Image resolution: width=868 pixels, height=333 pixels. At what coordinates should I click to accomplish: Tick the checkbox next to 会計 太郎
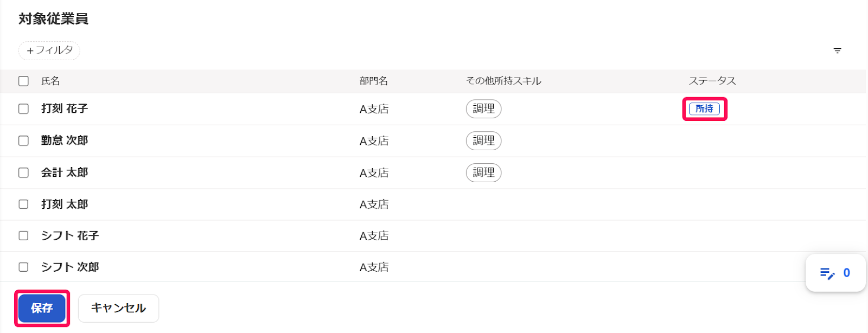[23, 172]
